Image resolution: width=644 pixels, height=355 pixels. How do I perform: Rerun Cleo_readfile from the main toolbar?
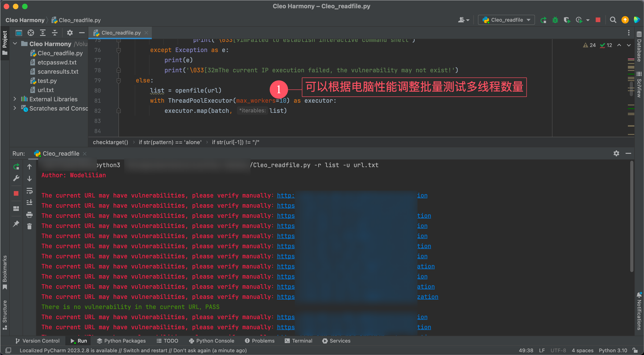tap(543, 20)
